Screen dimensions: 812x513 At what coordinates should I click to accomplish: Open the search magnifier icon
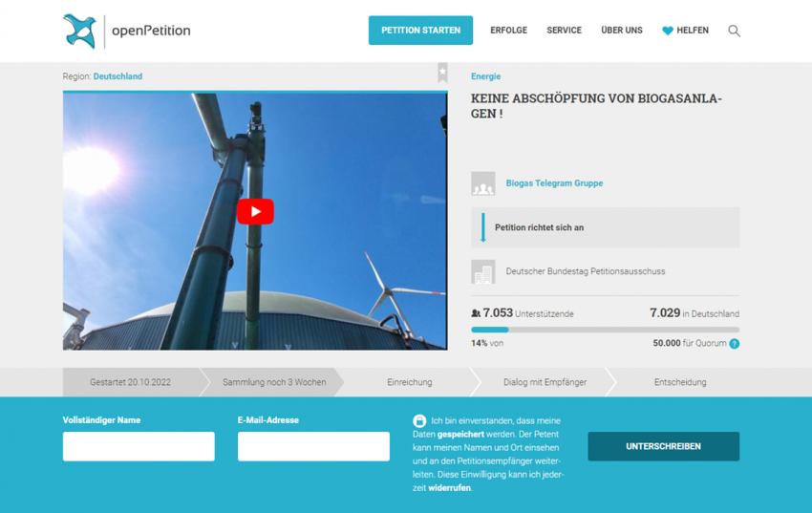coord(734,31)
